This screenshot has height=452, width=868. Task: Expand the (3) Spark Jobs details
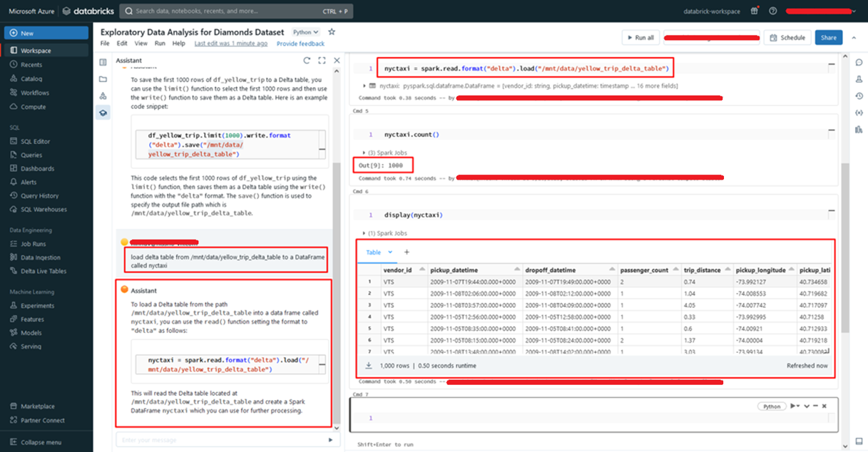click(x=364, y=153)
